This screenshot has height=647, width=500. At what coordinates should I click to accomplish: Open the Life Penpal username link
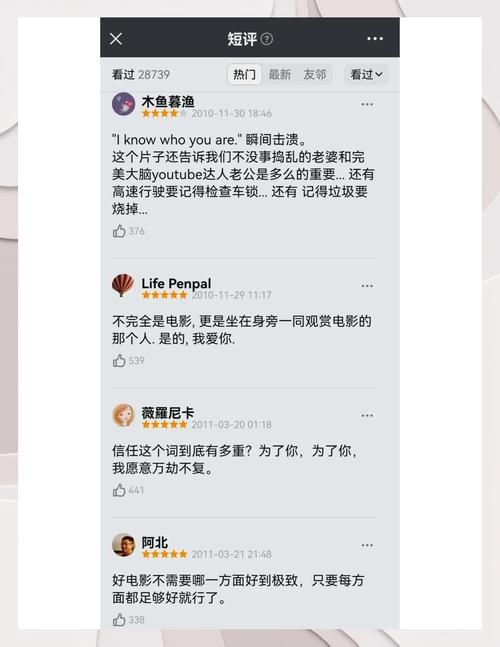point(176,283)
